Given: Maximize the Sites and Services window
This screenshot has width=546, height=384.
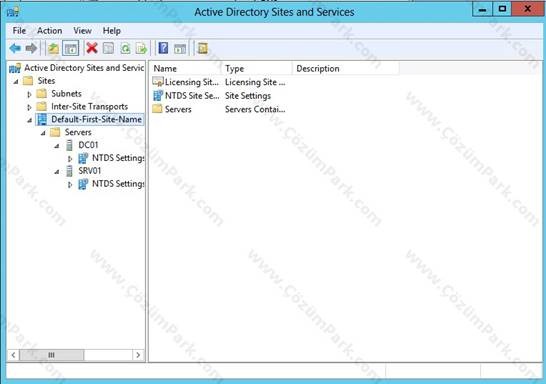Looking at the screenshot, I should 502,9.
